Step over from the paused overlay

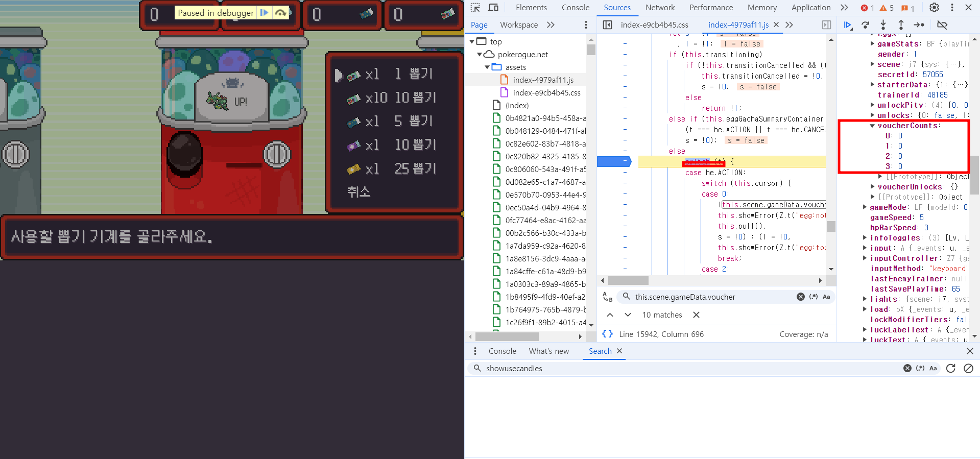280,13
